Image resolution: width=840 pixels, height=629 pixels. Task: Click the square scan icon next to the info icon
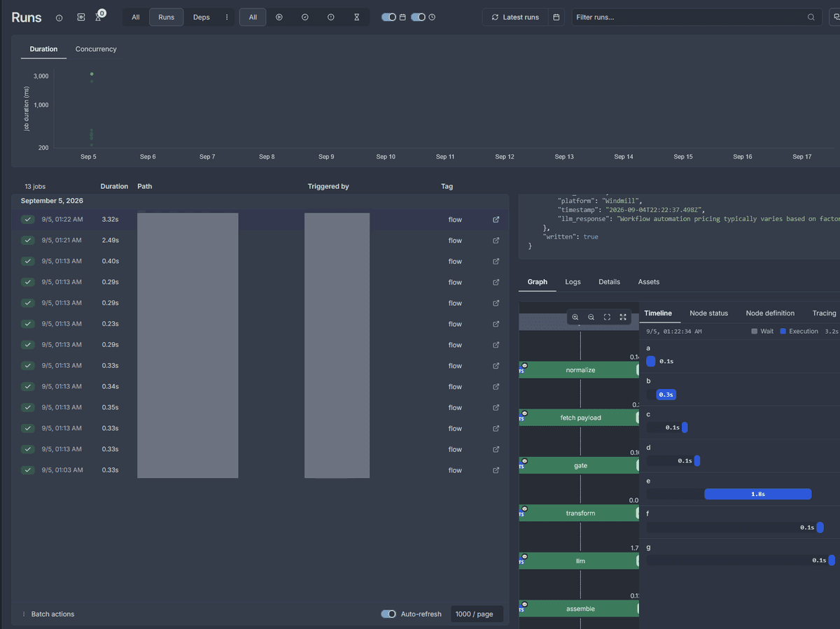click(x=81, y=17)
